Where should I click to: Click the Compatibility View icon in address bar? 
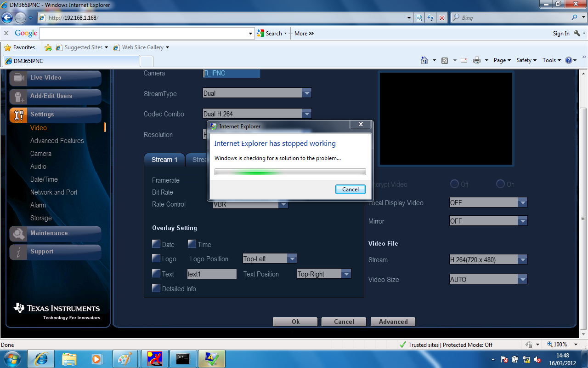point(419,18)
